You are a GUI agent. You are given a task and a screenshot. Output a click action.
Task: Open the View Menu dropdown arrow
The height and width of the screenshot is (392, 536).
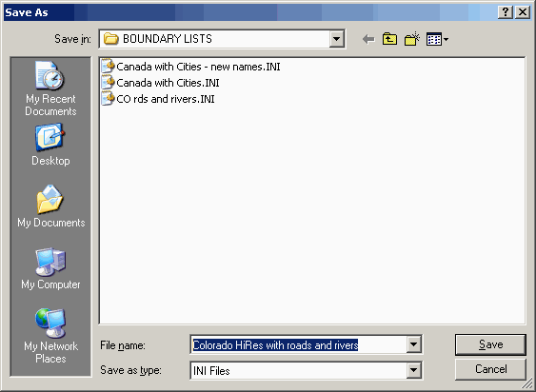[x=446, y=40]
